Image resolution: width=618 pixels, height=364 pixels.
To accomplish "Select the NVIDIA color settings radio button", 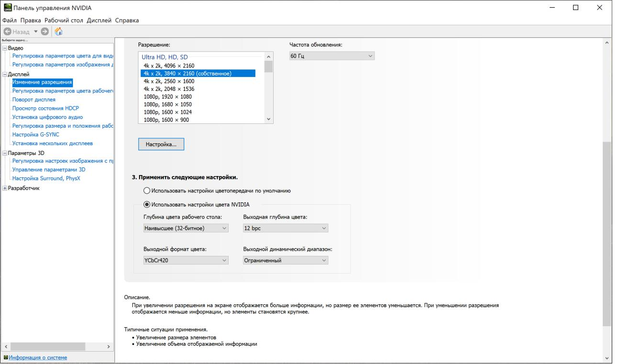I will pyautogui.click(x=147, y=205).
